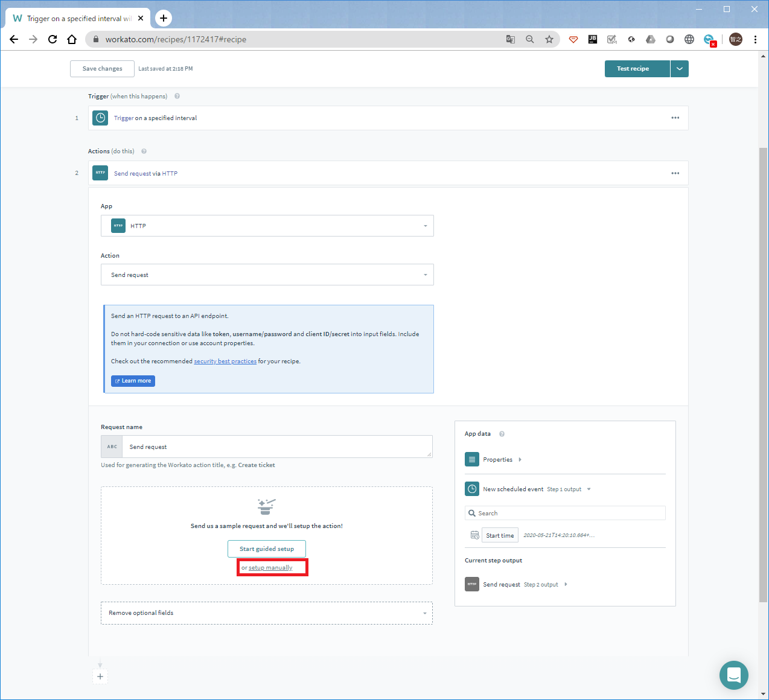Open the App dropdown showing HTTP

[x=267, y=226]
